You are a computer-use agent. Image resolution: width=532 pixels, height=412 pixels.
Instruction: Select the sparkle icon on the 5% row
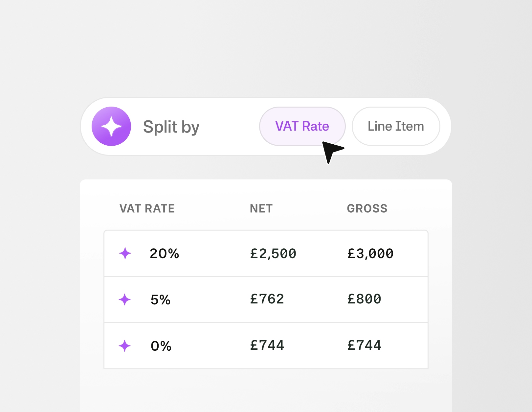click(x=125, y=299)
